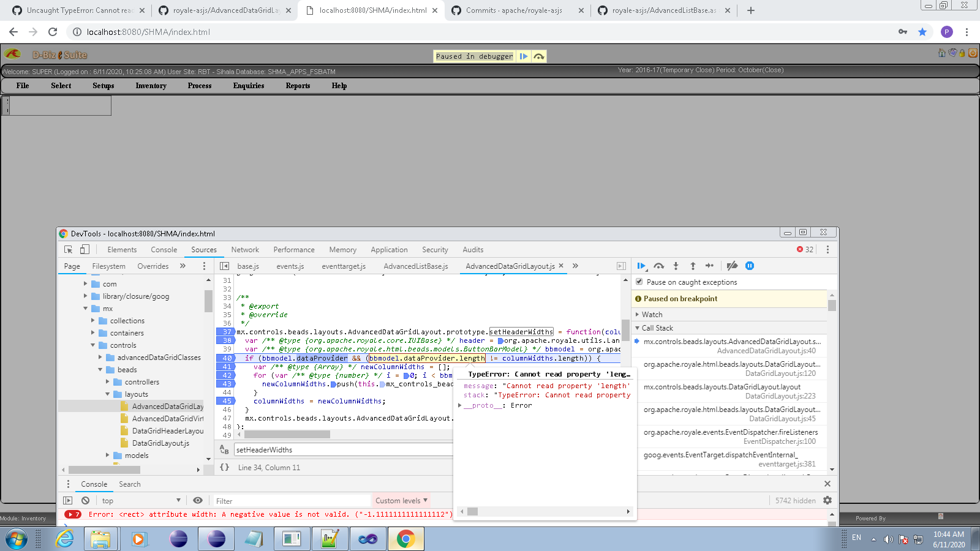Viewport: 980px width, 551px height.
Task: Hide debugger sidebar icon at tabs end
Action: [x=621, y=266]
